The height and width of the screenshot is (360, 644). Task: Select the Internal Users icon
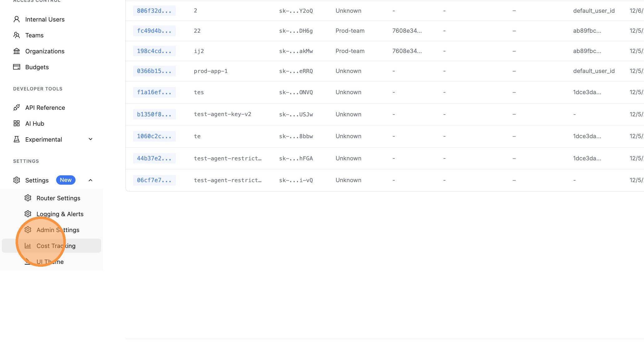pyautogui.click(x=17, y=19)
